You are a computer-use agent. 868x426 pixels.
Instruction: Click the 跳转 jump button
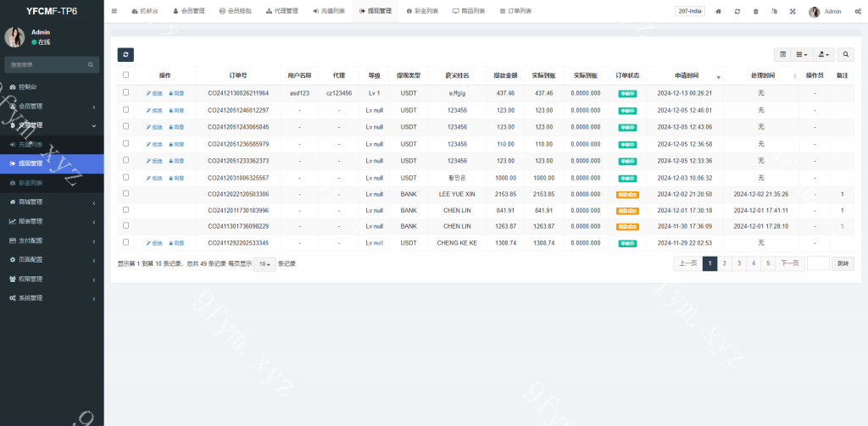[843, 264]
